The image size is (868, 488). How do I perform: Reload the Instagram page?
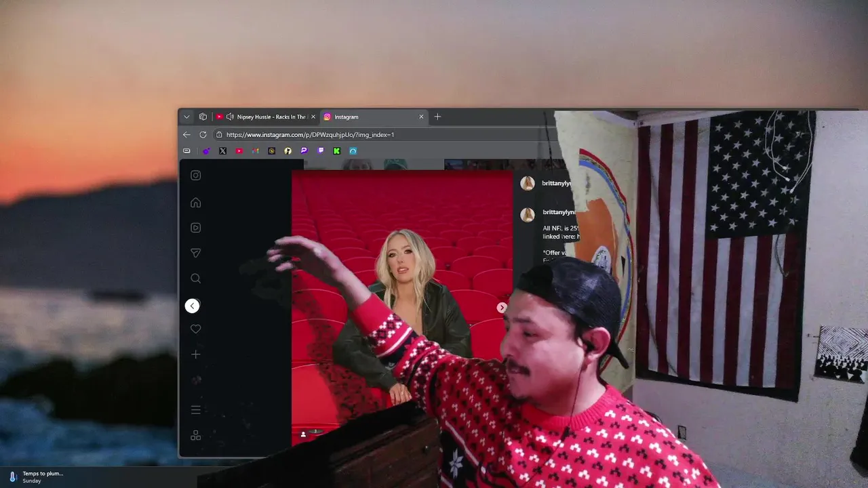(x=203, y=134)
